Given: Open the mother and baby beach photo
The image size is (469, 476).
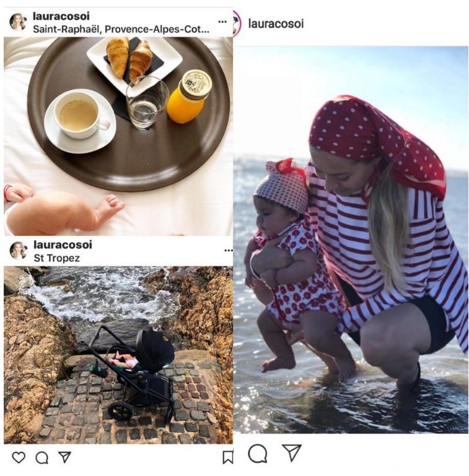Looking at the screenshot, I should [351, 240].
